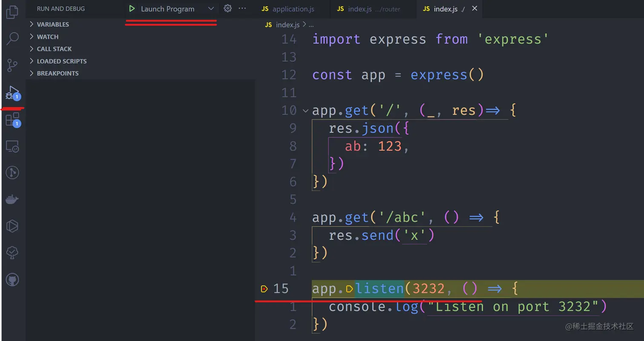The width and height of the screenshot is (644, 341).
Task: Start debugging with the green play button
Action: tap(132, 8)
